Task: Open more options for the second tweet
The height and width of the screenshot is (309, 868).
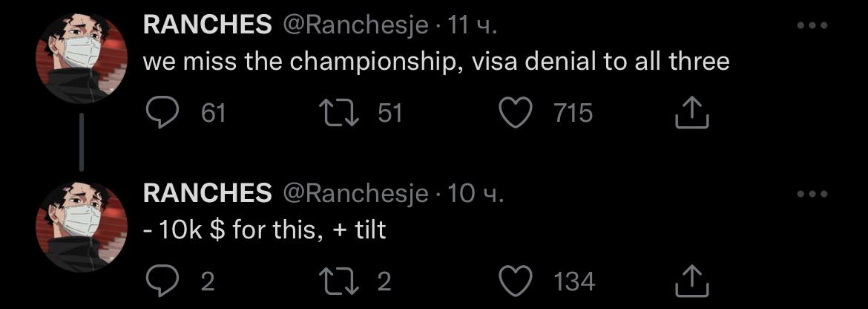Action: pyautogui.click(x=812, y=194)
